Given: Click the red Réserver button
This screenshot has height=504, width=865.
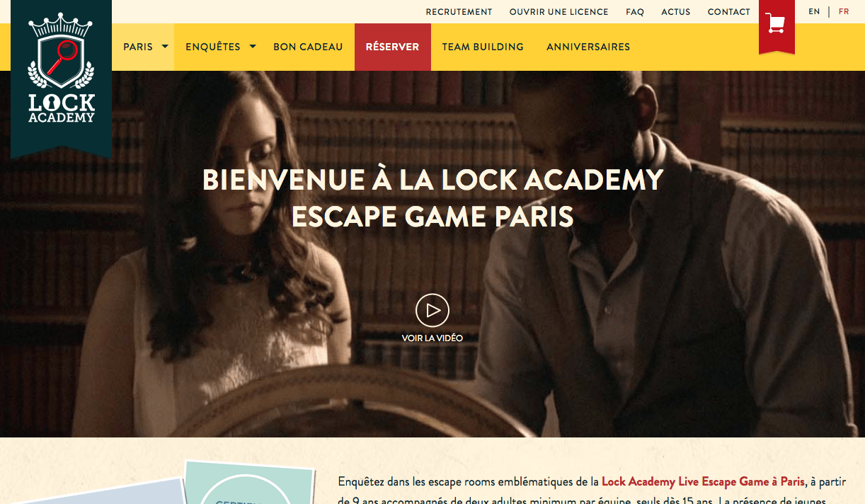Looking at the screenshot, I should coord(393,47).
